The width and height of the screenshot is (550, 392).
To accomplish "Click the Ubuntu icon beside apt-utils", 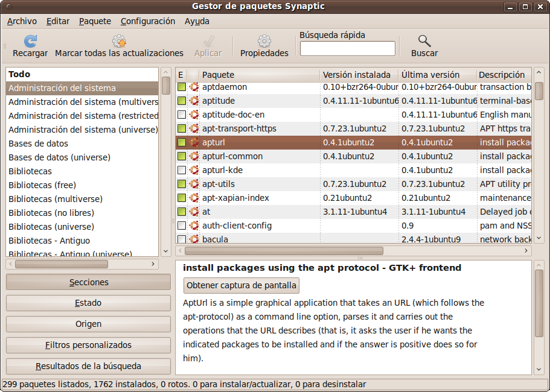I will 194,184.
